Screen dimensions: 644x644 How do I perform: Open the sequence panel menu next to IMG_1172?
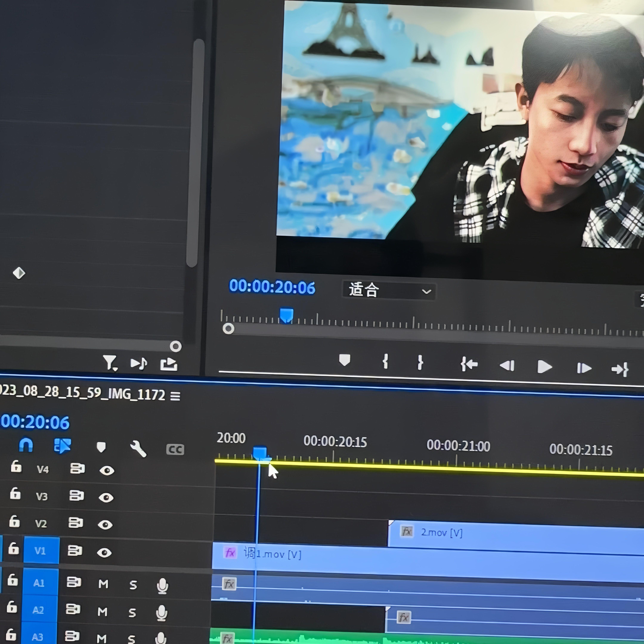(x=175, y=396)
